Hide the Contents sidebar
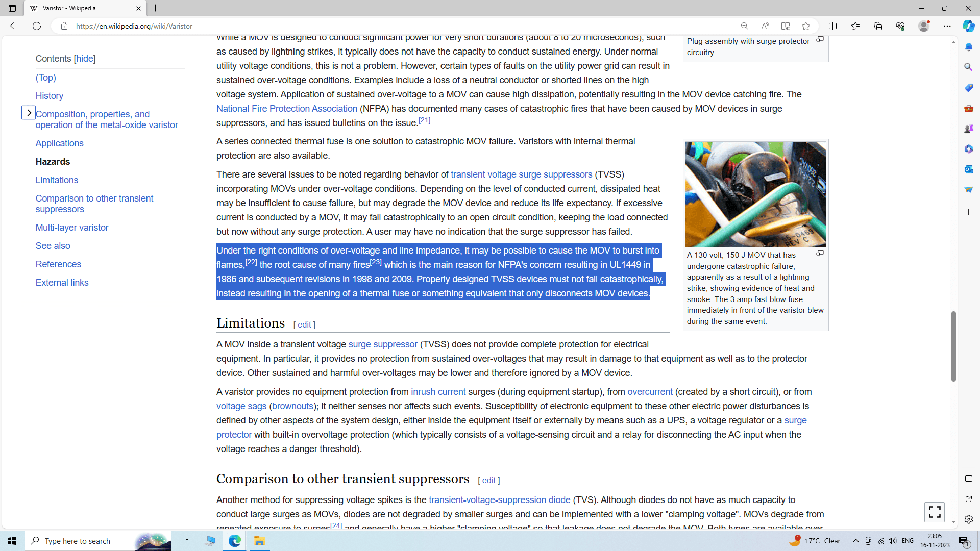Viewport: 980px width, 551px height. pyautogui.click(x=85, y=59)
